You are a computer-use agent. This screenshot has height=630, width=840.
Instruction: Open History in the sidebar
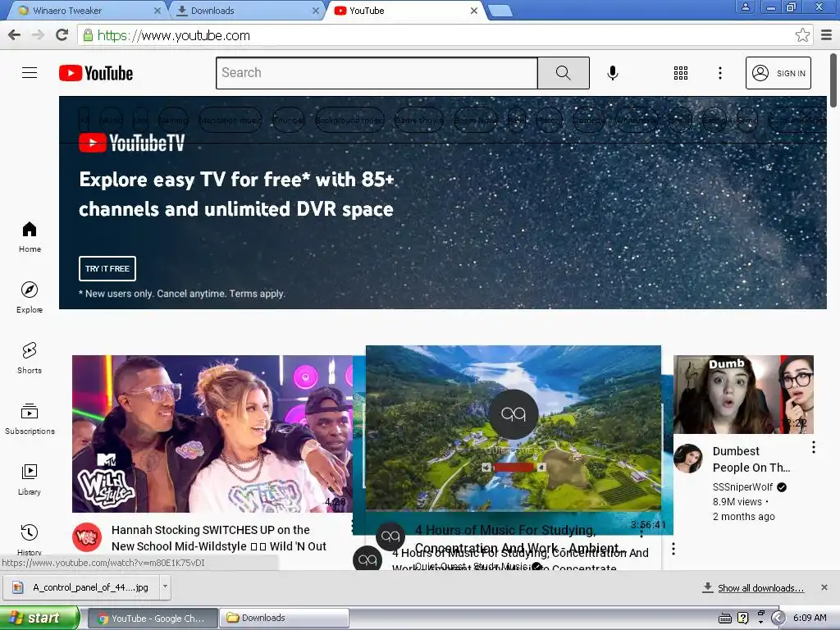30,539
